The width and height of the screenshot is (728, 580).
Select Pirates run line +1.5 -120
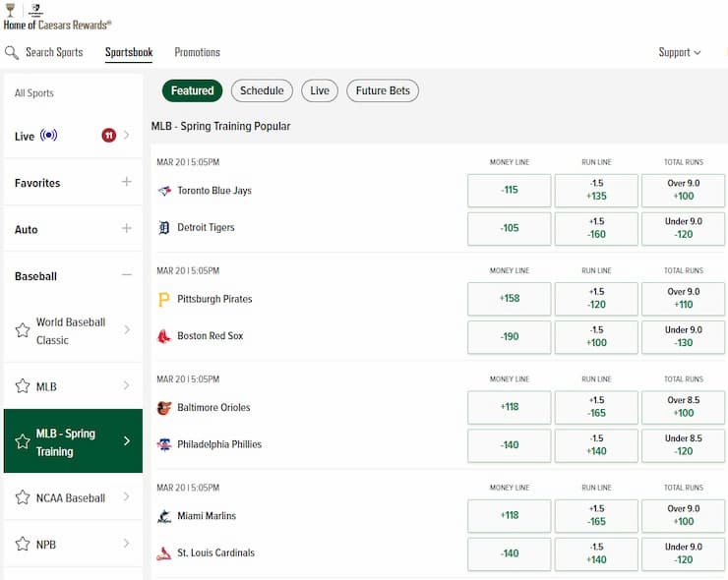pyautogui.click(x=596, y=299)
